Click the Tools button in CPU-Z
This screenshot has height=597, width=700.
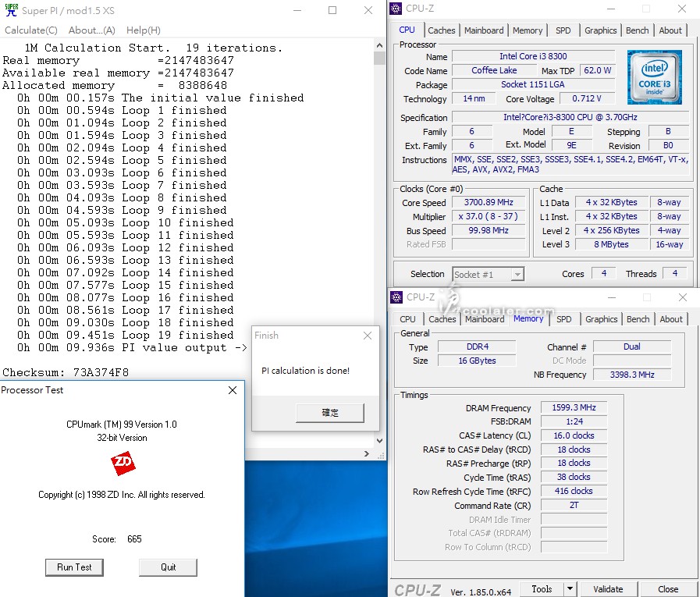(542, 589)
